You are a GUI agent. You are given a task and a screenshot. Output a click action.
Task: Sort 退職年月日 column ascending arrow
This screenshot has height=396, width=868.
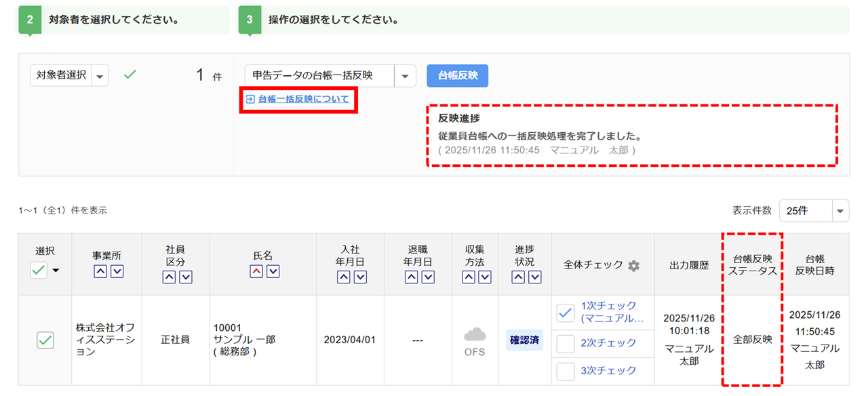411,277
